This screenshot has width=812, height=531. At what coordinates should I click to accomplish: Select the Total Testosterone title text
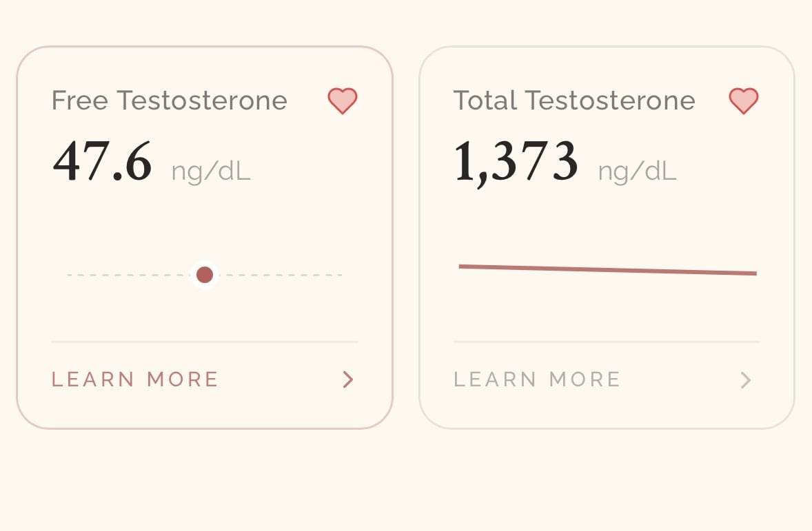pyautogui.click(x=574, y=101)
